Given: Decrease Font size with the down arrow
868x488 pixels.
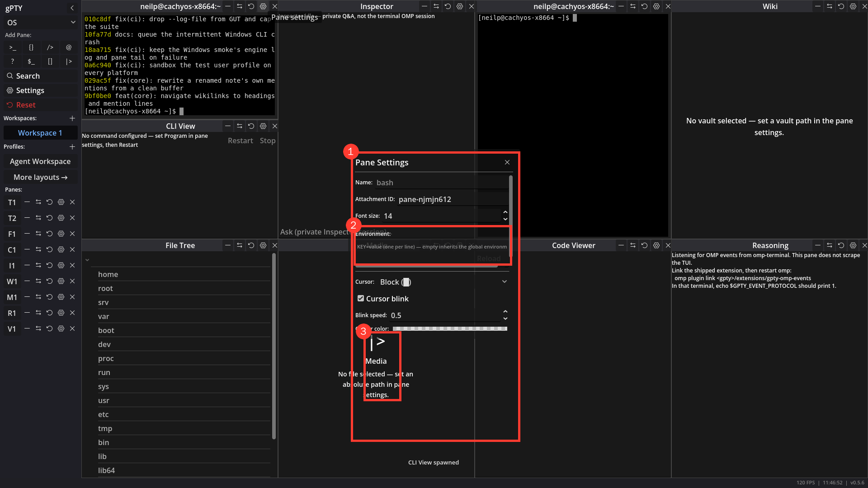Looking at the screenshot, I should pos(505,219).
